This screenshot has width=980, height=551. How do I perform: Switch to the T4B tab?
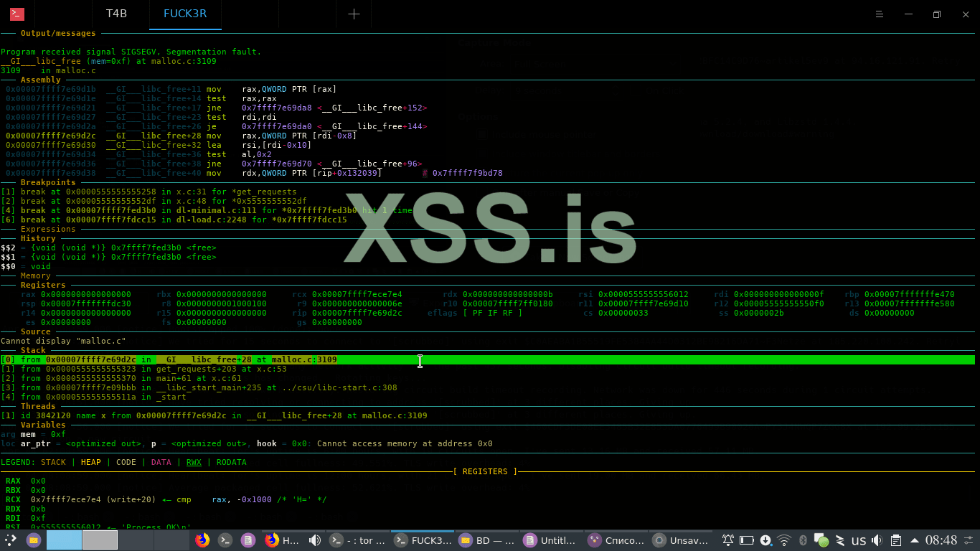pos(116,14)
